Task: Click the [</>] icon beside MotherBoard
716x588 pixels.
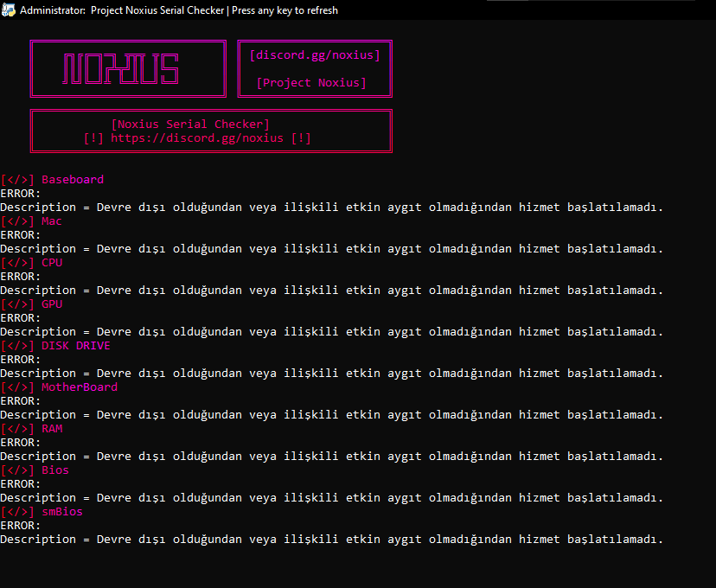Action: (17, 387)
